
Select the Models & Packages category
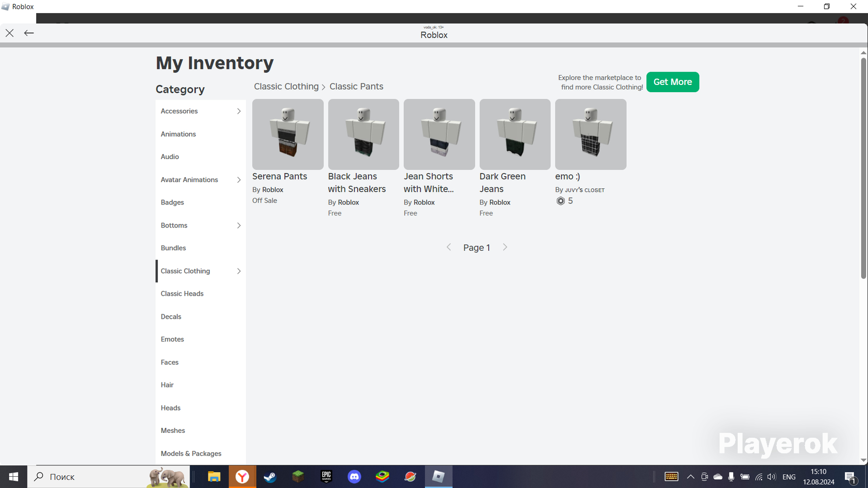tap(201, 453)
